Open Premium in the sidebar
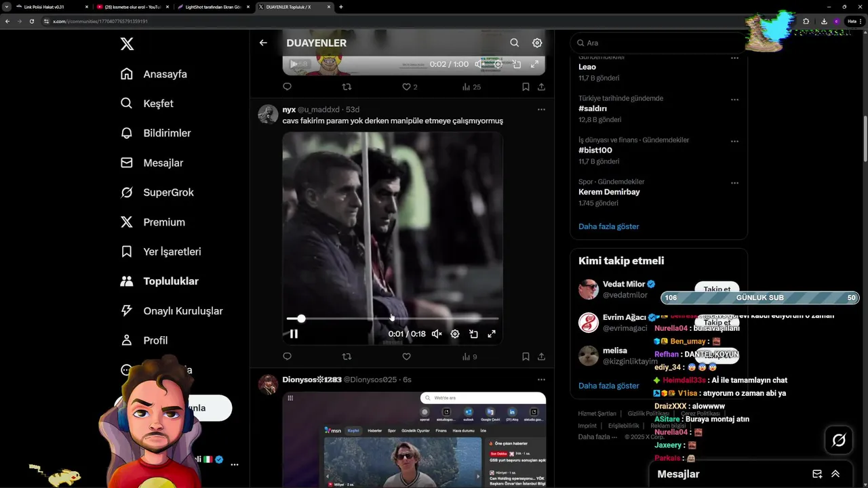Image resolution: width=868 pixels, height=488 pixels. click(152, 222)
